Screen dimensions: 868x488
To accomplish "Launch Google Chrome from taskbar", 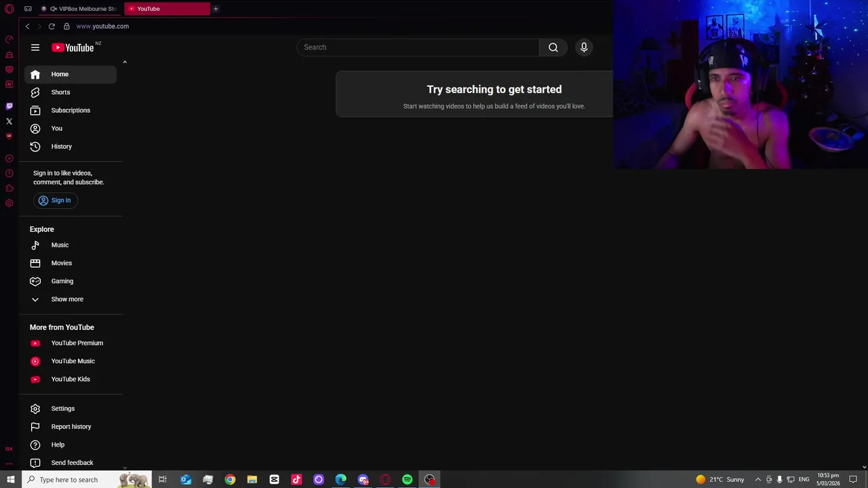I will click(230, 480).
